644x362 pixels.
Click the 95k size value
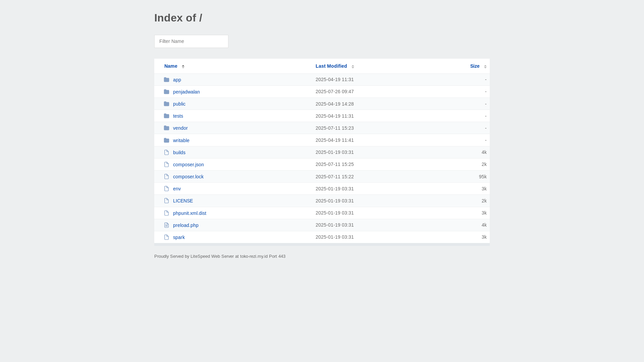pyautogui.click(x=483, y=177)
